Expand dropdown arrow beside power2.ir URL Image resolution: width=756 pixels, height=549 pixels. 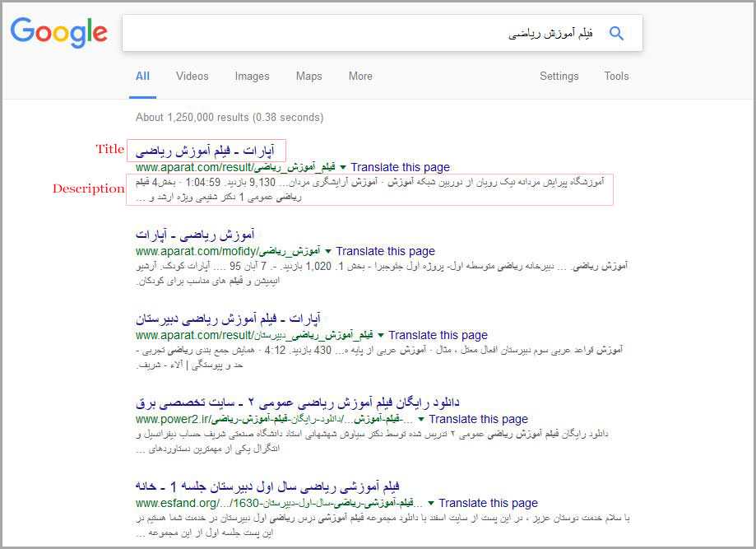point(421,419)
